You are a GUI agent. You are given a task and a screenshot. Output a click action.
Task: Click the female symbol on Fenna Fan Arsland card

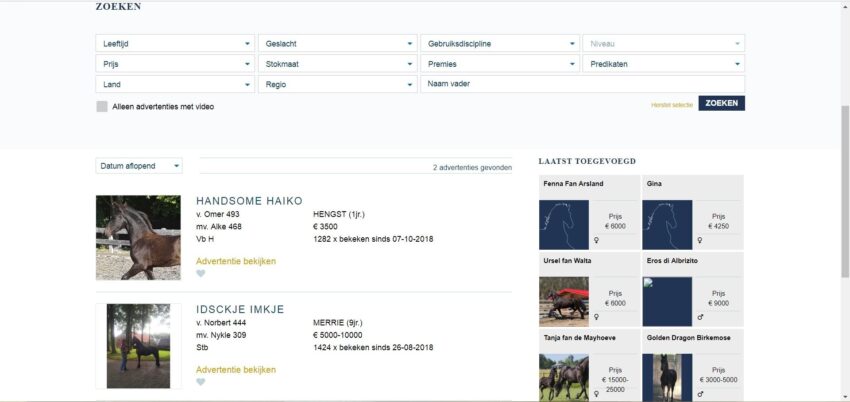(x=597, y=240)
